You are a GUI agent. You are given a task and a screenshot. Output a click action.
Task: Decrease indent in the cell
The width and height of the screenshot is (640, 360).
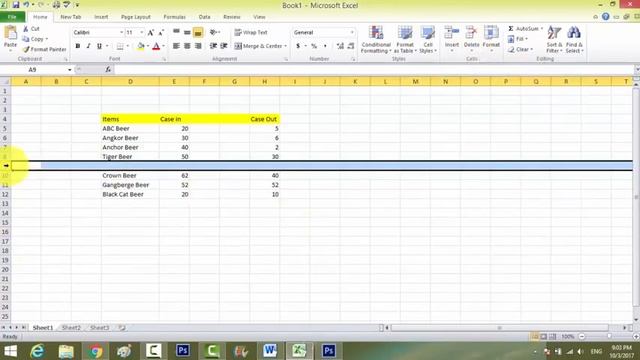213,46
